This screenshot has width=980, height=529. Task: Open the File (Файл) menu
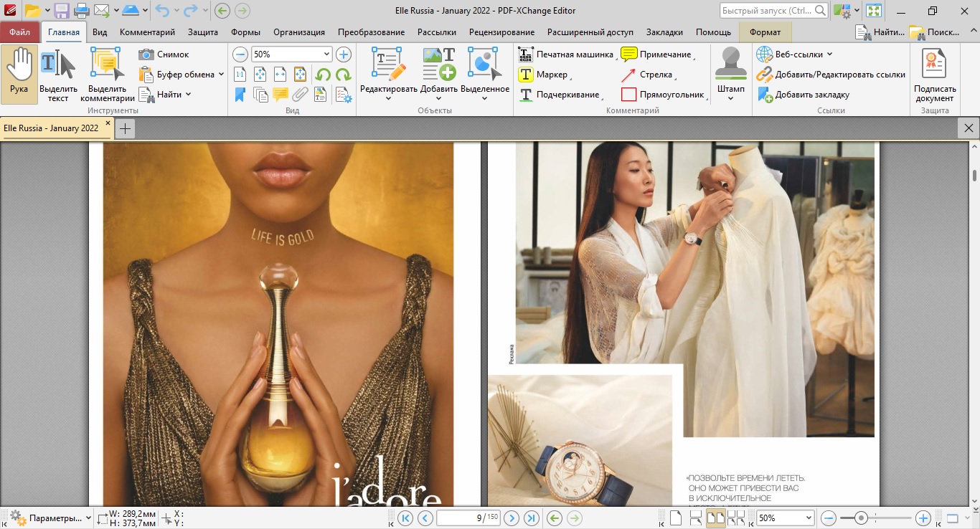(x=20, y=32)
